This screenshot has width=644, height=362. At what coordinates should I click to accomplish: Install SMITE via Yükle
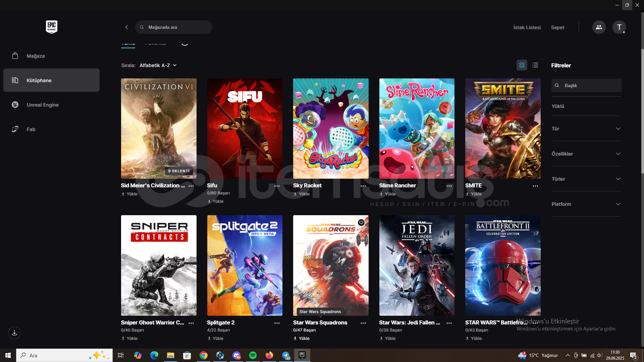(474, 194)
